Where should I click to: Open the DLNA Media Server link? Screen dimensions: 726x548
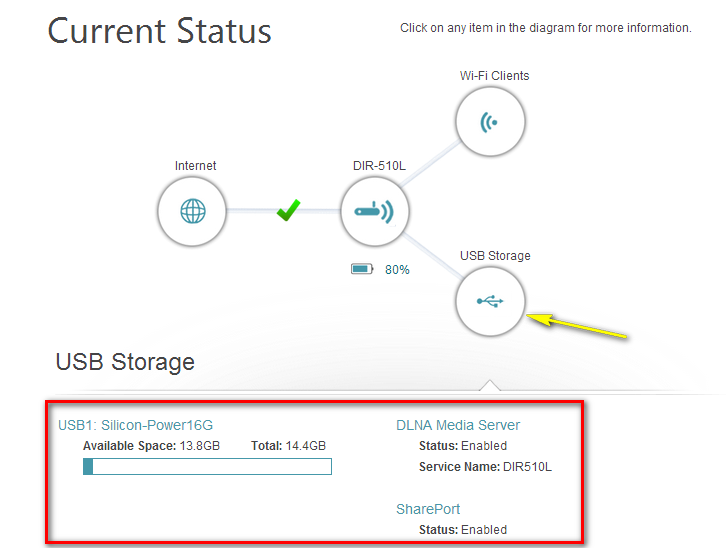coord(458,425)
